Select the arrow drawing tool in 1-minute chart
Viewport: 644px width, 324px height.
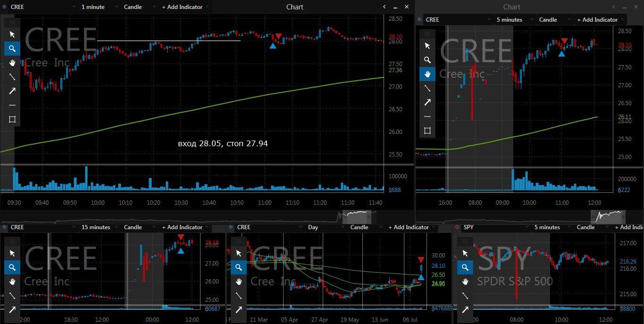[x=12, y=91]
